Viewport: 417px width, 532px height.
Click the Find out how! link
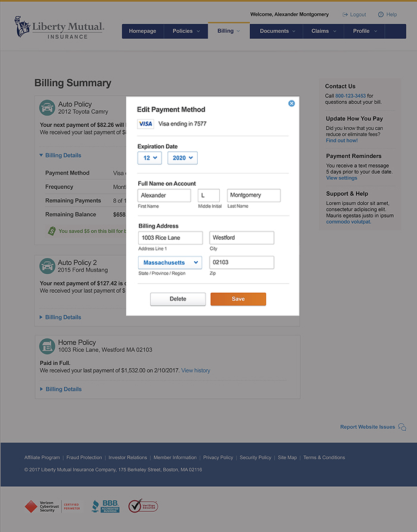[341, 140]
